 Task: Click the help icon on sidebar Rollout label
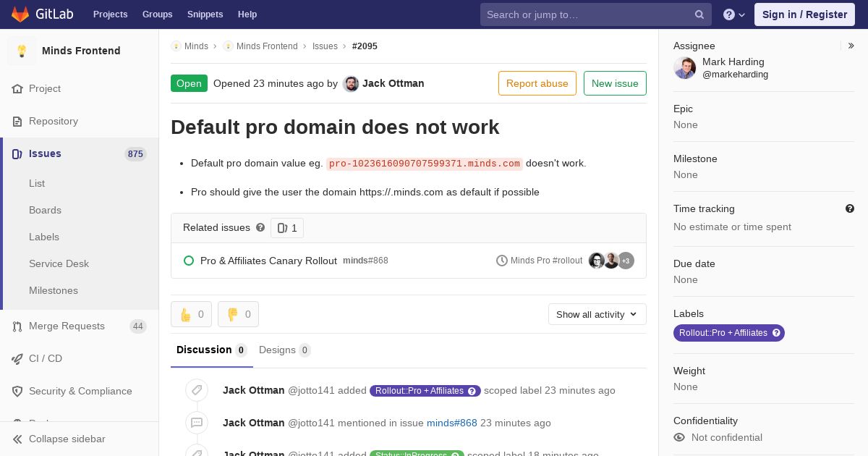point(776,333)
